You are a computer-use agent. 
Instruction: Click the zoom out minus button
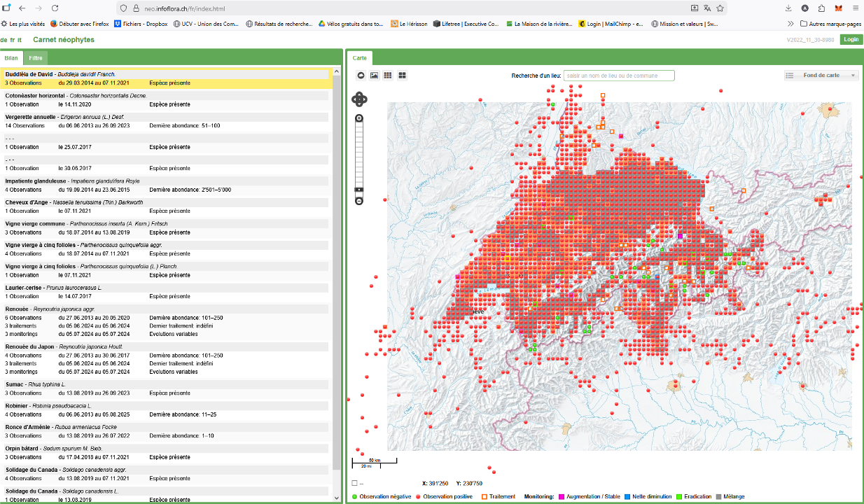359,202
